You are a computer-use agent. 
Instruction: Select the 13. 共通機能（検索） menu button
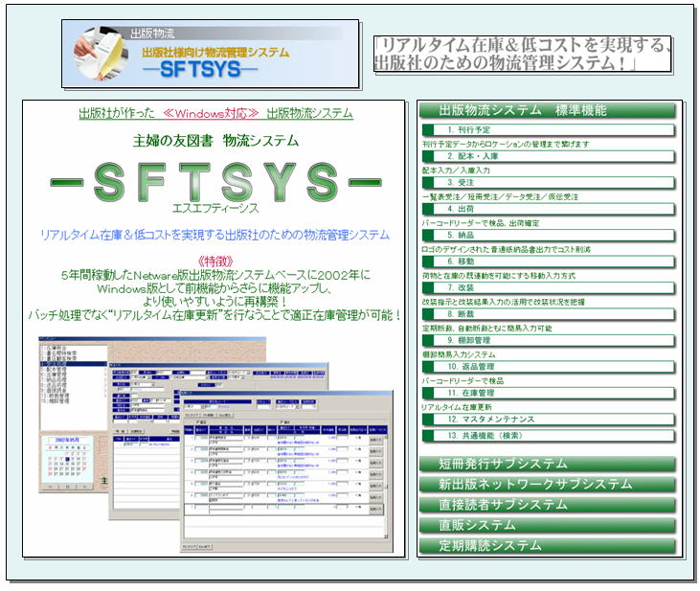click(548, 436)
